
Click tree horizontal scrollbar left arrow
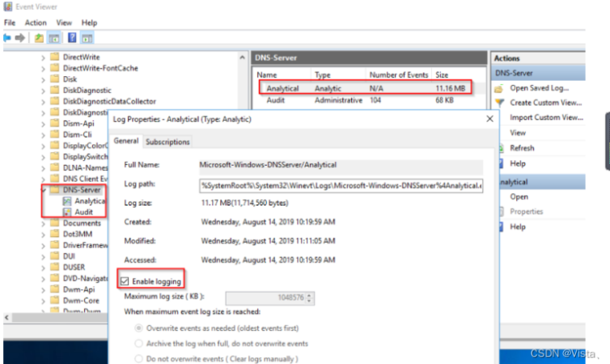click(x=6, y=318)
